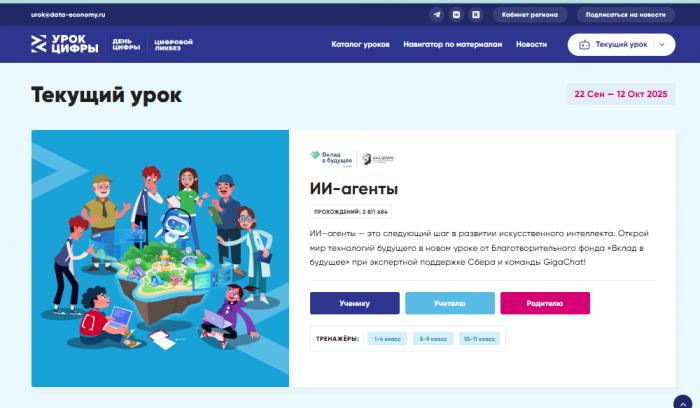Click the scroll-to-top arrow button
The height and width of the screenshot is (408, 700).
tap(683, 403)
